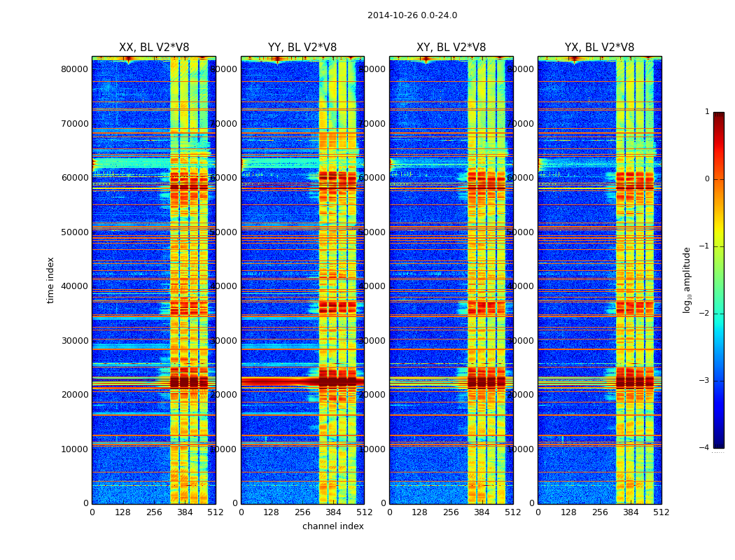Screen dimensions: 735x560
Task: Click the "50000" y-tick on the XX plot
Action: [74, 232]
